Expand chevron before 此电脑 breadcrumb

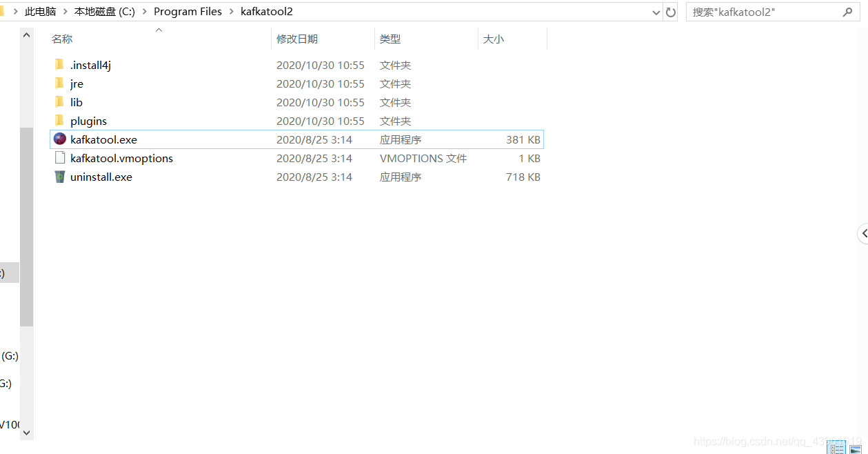[x=15, y=12]
